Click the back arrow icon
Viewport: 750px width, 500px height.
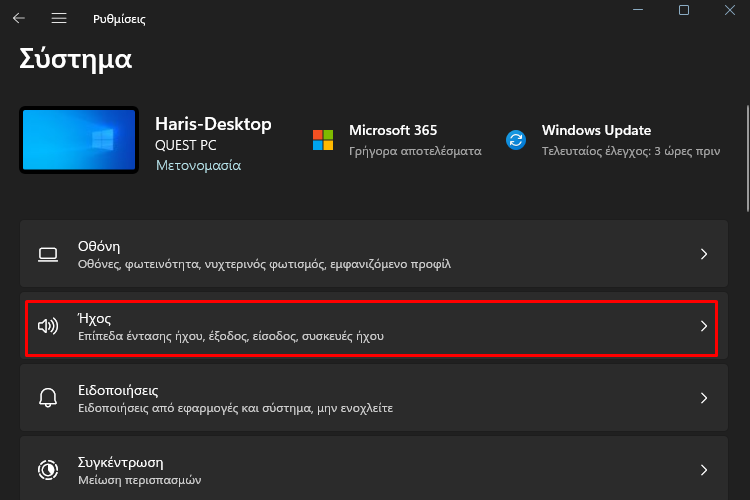[19, 18]
